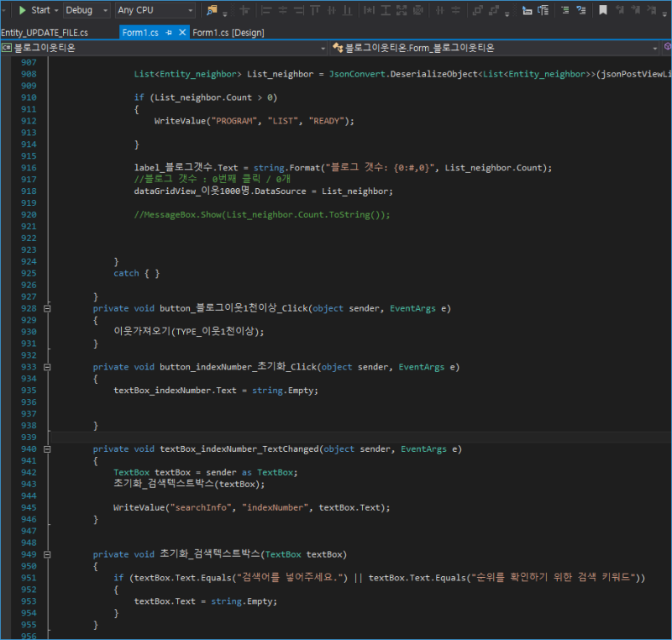This screenshot has width=672, height=640.
Task: Click line number 912 in the gutter
Action: (29, 121)
